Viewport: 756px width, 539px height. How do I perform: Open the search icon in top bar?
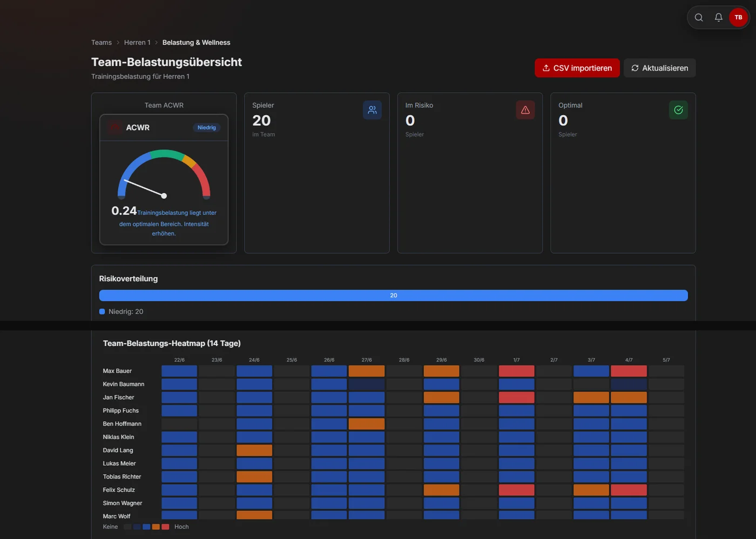click(x=699, y=17)
